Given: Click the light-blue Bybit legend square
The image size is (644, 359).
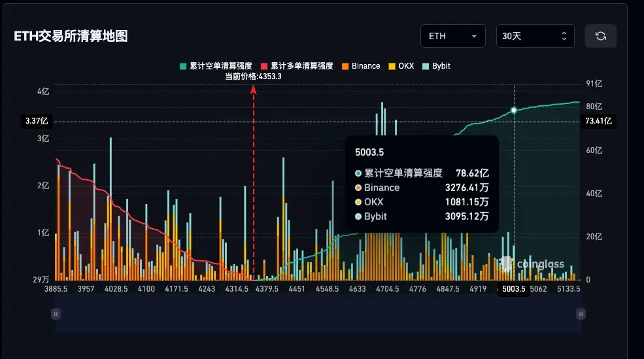Looking at the screenshot, I should coord(426,66).
